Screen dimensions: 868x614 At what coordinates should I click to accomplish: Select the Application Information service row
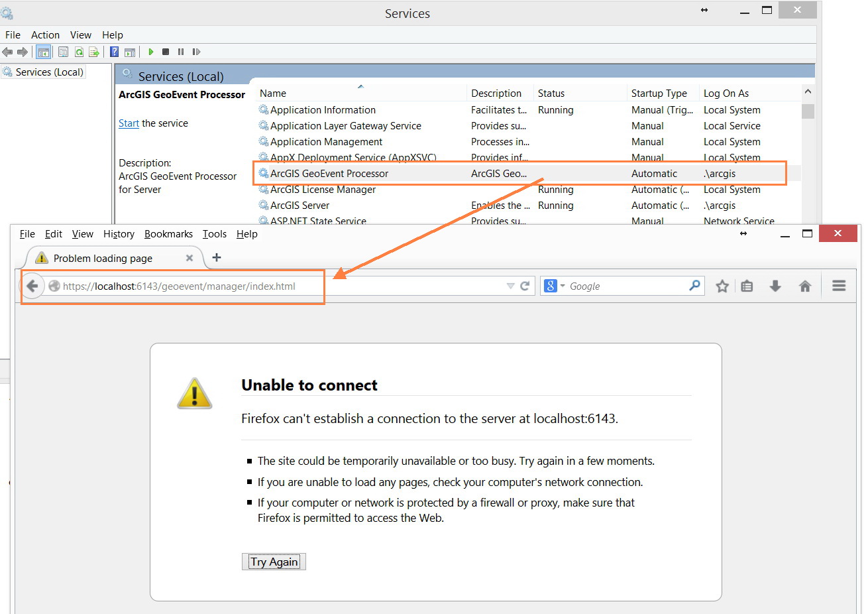point(528,110)
